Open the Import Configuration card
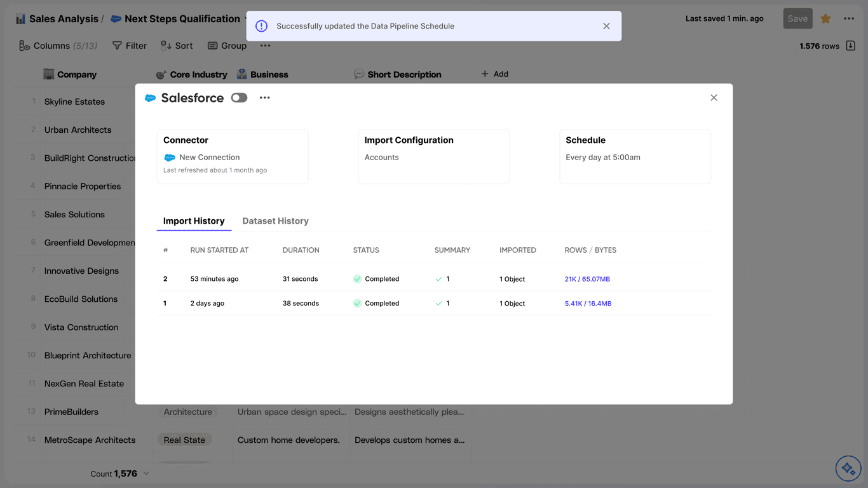 click(434, 157)
